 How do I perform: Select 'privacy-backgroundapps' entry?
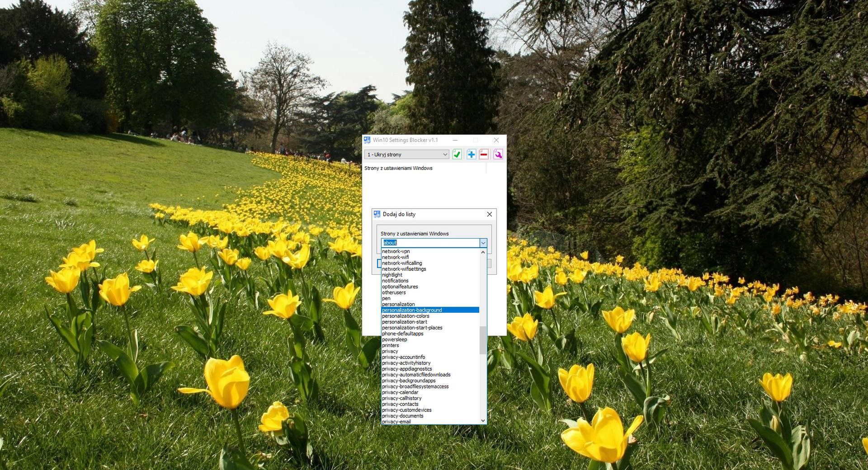[x=430, y=381]
